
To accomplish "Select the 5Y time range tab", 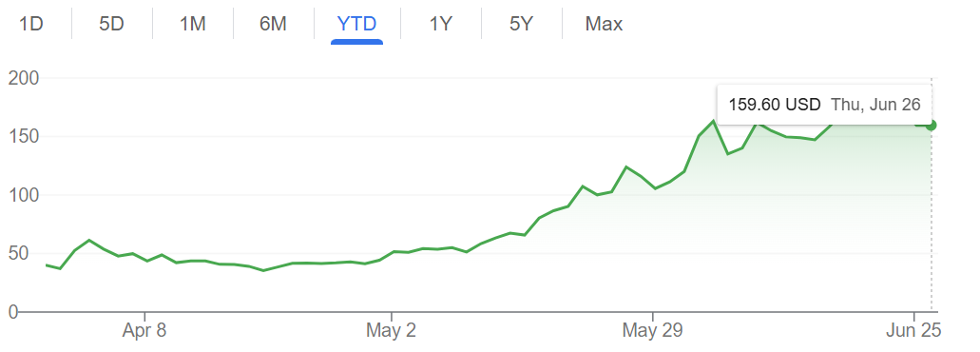I will [521, 25].
